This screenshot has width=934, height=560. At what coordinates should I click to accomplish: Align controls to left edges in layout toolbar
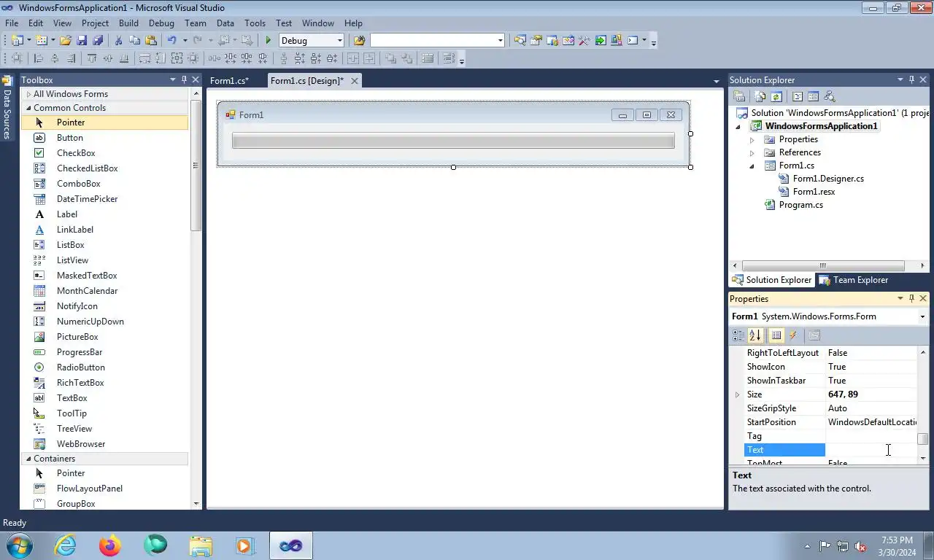coord(39,58)
